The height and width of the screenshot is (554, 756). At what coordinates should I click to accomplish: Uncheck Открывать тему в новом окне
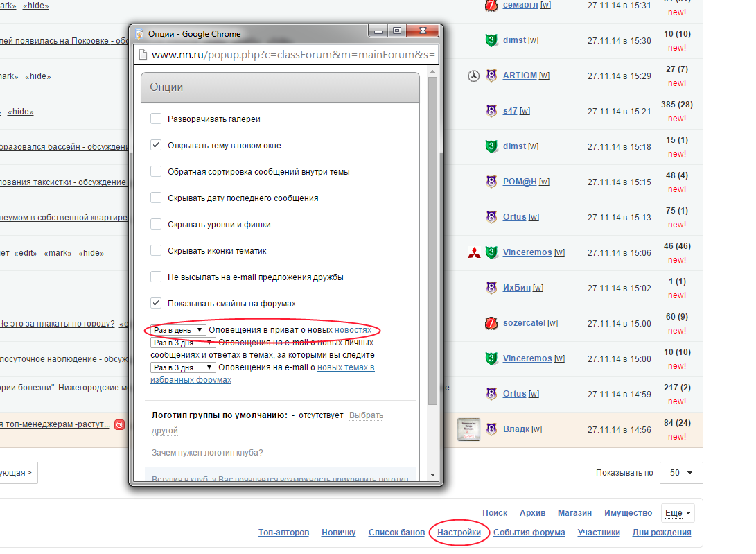click(156, 145)
